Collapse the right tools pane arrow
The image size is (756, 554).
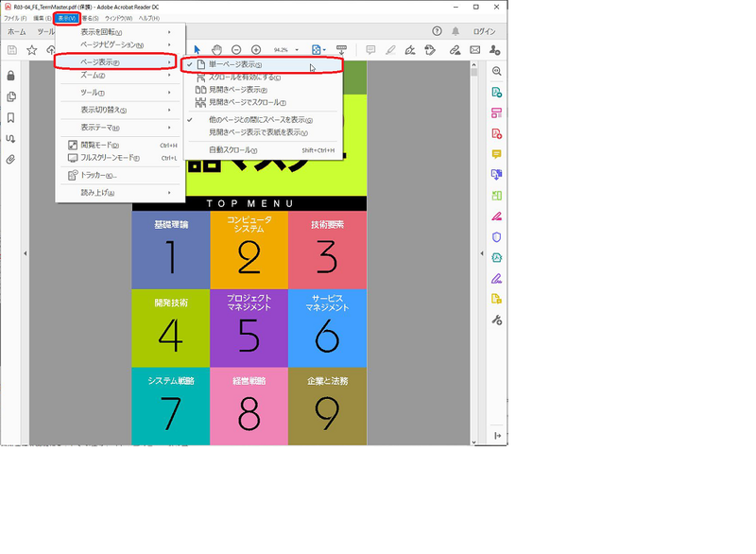[482, 253]
